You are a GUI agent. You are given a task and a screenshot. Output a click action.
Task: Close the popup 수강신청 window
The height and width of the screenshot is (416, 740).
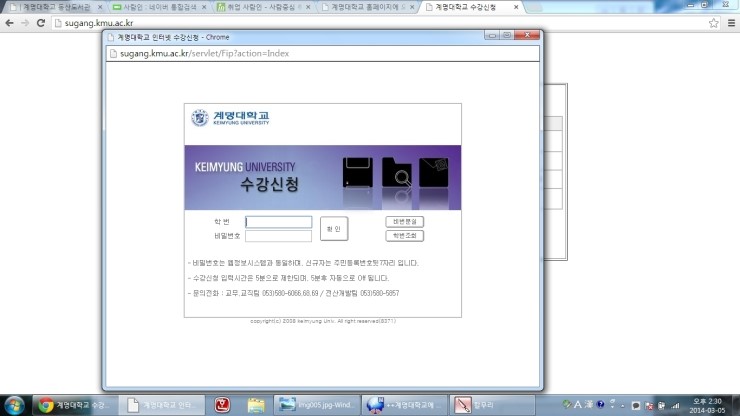click(527, 35)
